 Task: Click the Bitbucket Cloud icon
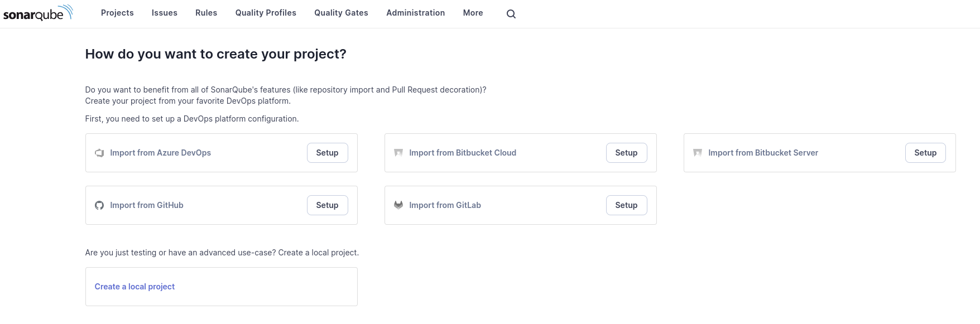(x=398, y=153)
